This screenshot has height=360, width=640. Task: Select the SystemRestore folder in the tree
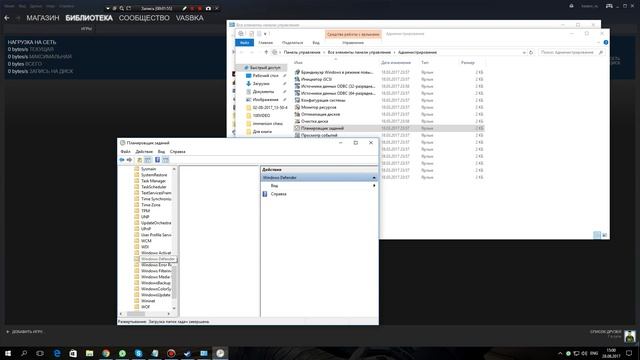(x=154, y=175)
